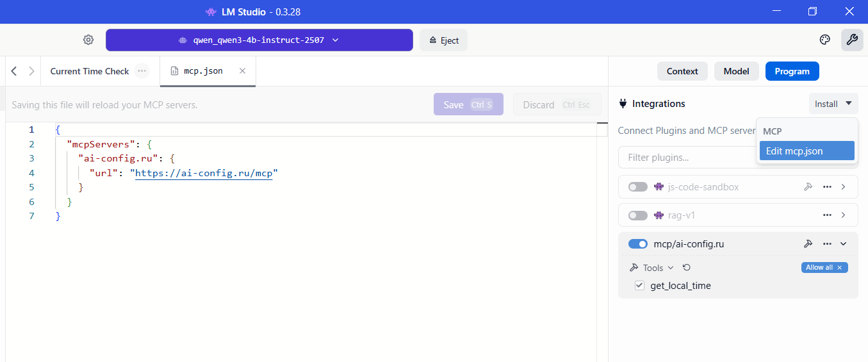Switch to the mcp.json tab
This screenshot has width=868, height=362.
pos(203,70)
